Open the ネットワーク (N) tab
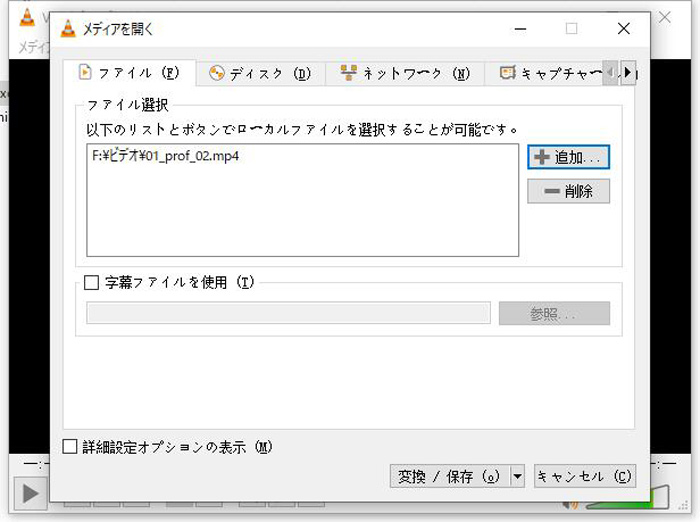Screen dimensions: 700x522 [405, 74]
